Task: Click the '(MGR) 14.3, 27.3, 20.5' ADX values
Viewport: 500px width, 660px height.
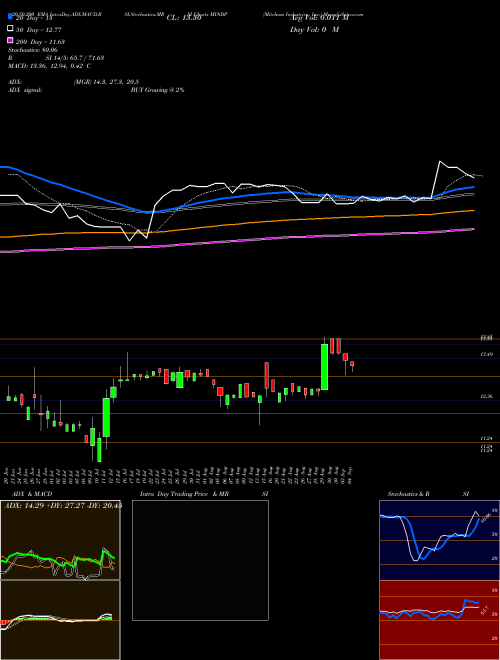Action: click(x=106, y=82)
